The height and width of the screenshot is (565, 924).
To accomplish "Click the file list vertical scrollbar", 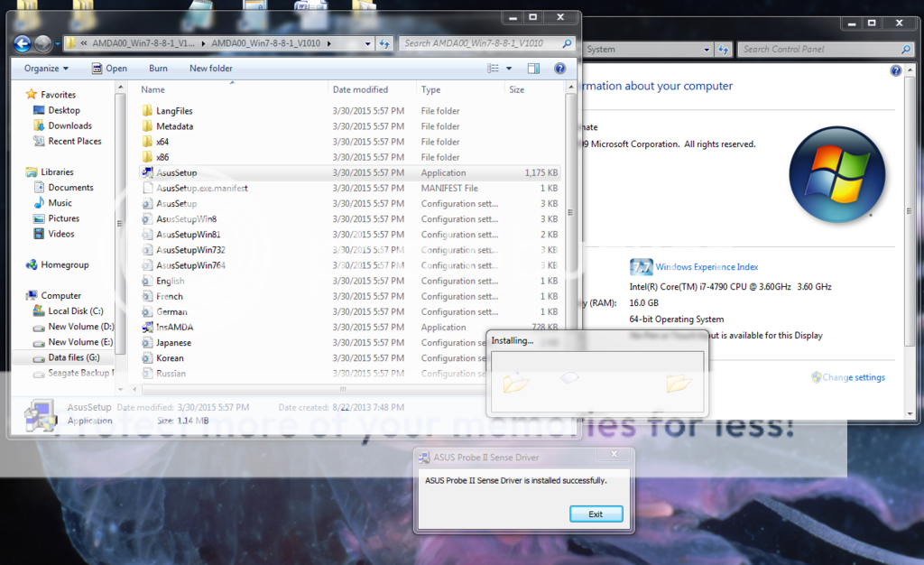I will pos(570,212).
